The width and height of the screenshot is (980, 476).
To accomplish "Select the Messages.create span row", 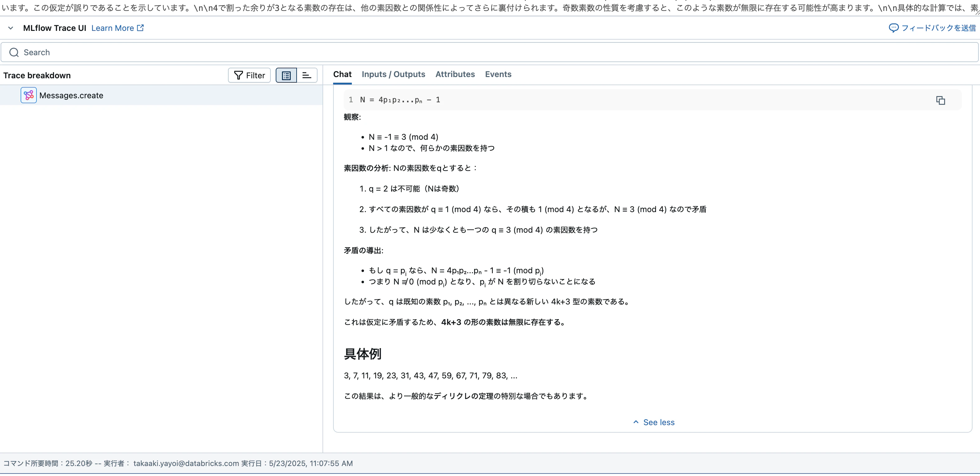I will click(x=161, y=95).
